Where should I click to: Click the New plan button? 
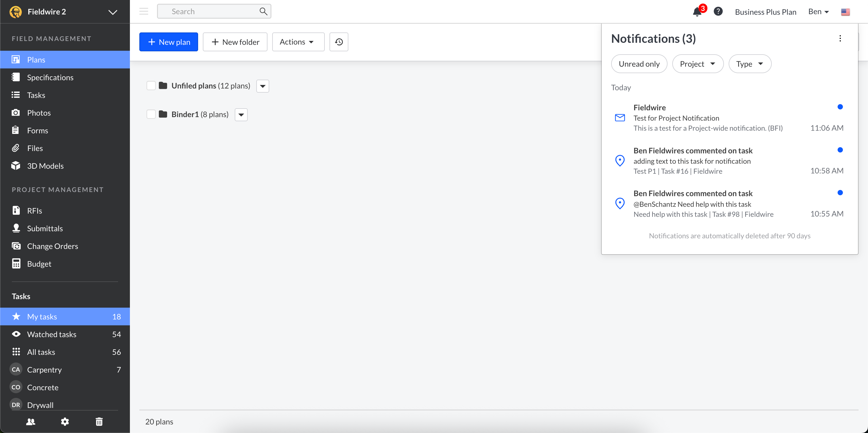(169, 42)
